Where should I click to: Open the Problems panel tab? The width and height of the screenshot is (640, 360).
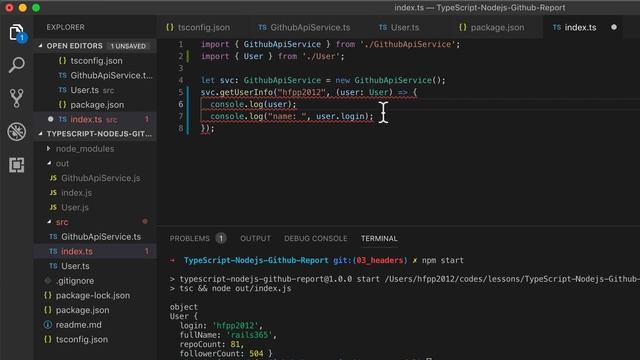[190, 238]
